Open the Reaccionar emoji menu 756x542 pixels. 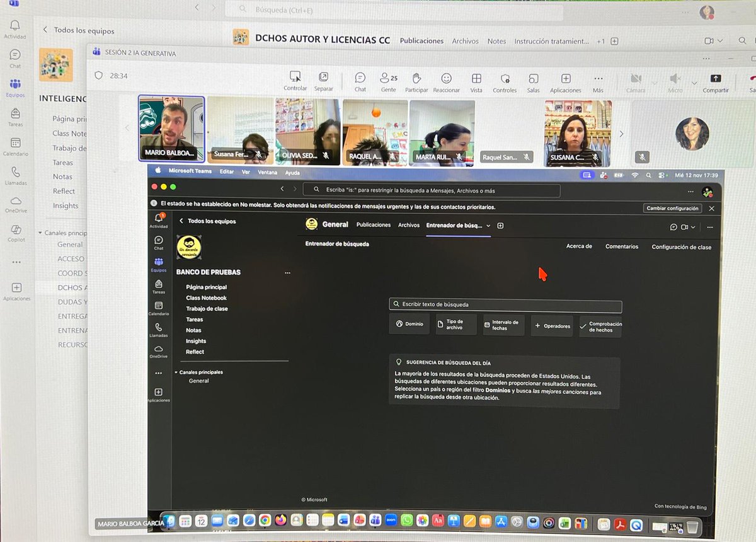click(x=446, y=83)
